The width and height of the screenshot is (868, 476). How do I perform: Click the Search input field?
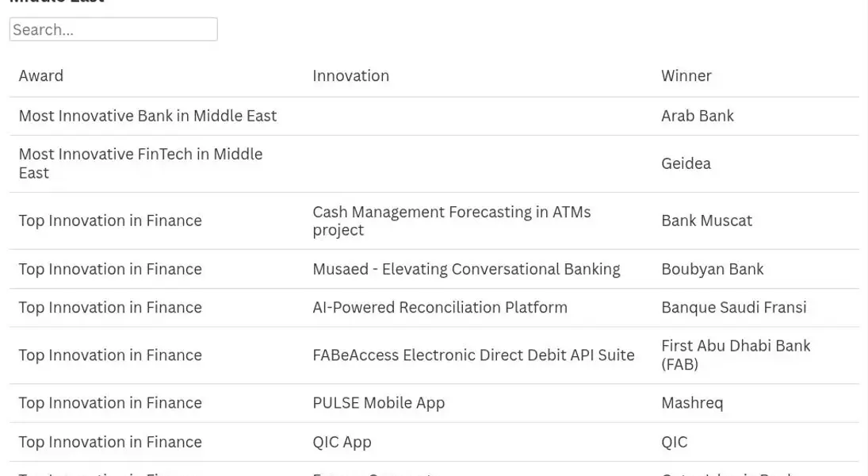[x=113, y=29]
